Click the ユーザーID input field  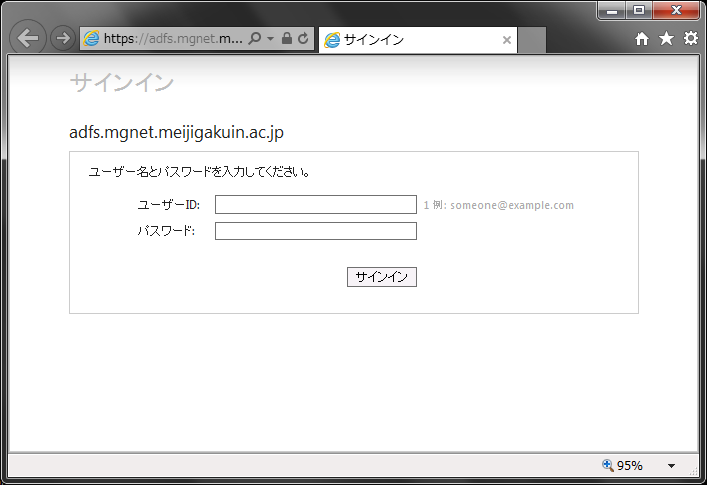click(316, 205)
